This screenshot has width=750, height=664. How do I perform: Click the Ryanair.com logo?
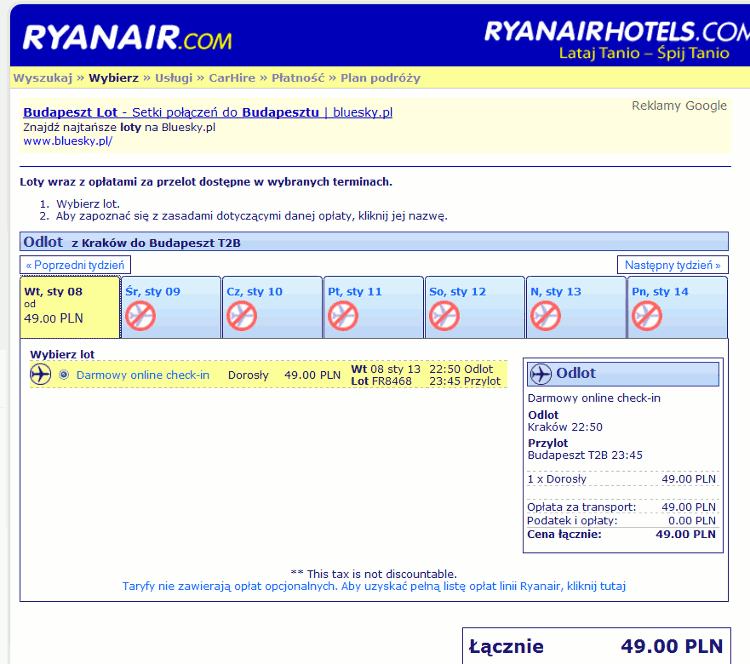point(127,38)
